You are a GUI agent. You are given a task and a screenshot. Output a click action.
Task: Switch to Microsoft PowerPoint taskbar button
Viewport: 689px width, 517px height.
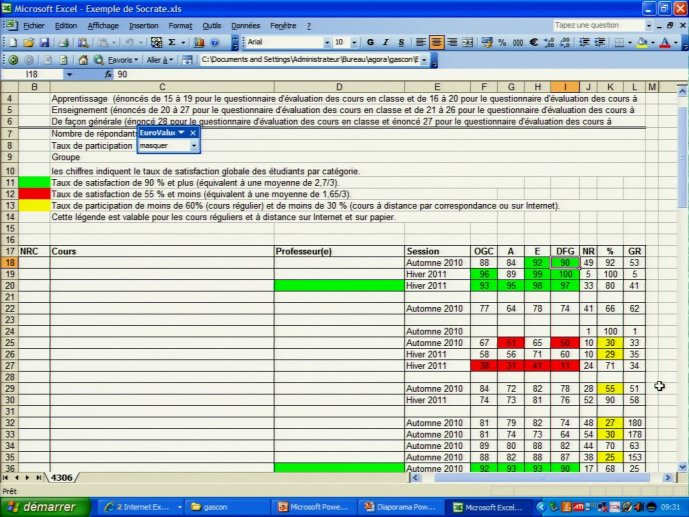pos(315,507)
